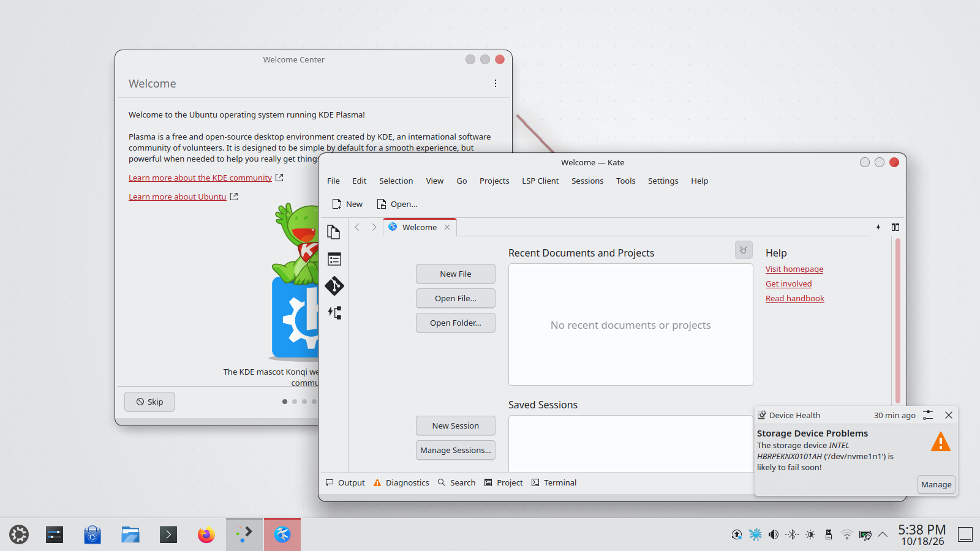Open the Read handbook link
Viewport: 980px width, 551px height.
[794, 298]
